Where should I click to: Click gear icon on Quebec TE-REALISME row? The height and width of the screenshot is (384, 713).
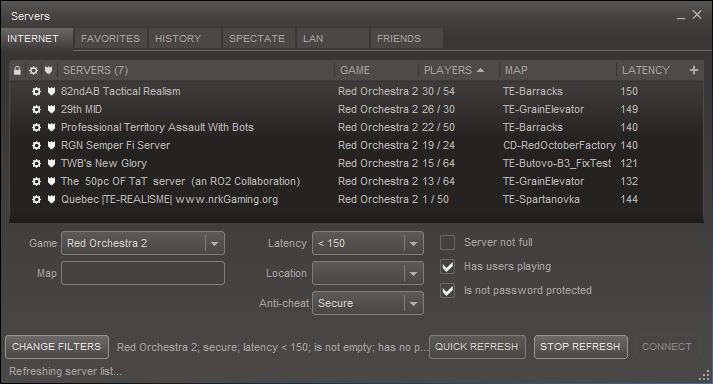tap(36, 199)
